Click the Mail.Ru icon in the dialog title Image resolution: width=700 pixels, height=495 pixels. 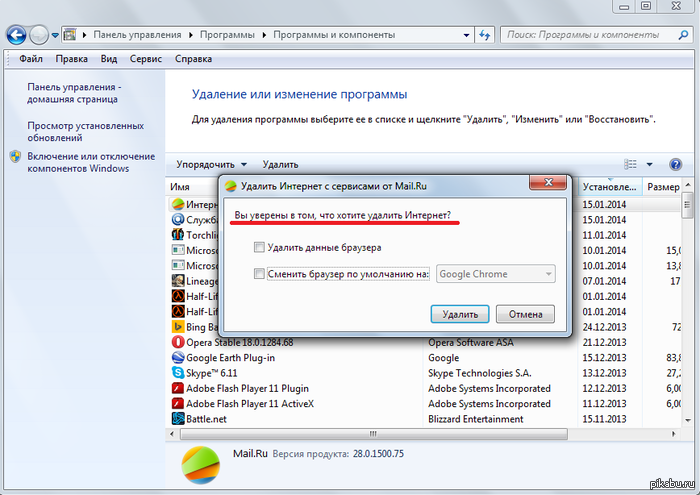(231, 186)
